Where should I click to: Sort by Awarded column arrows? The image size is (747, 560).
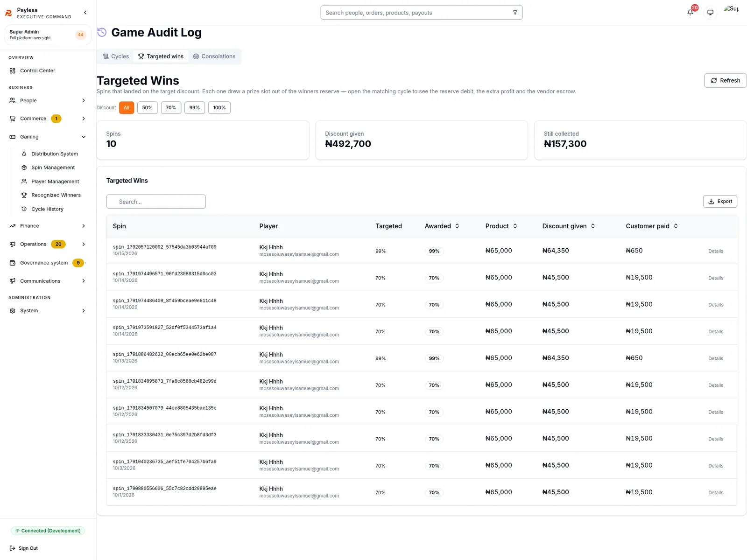(457, 226)
